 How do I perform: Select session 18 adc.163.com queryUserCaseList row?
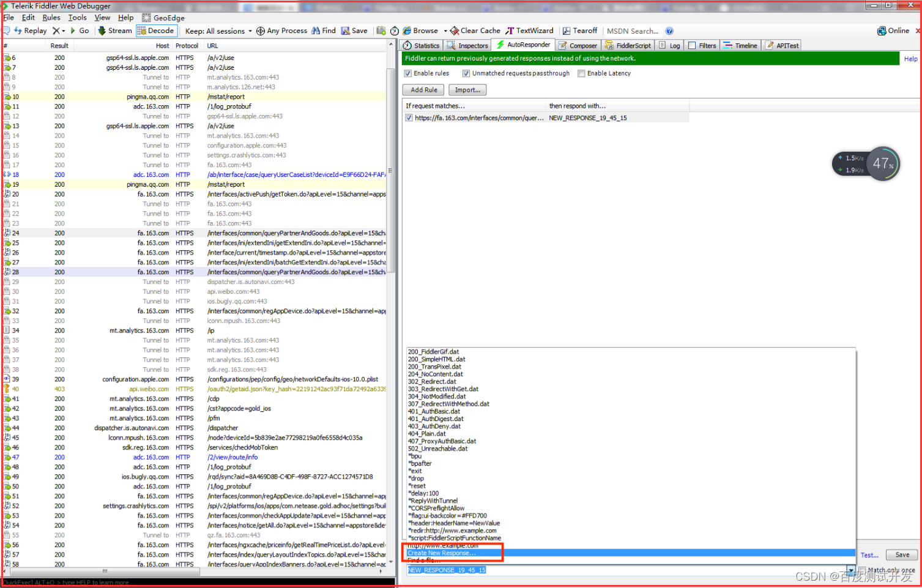click(x=195, y=175)
